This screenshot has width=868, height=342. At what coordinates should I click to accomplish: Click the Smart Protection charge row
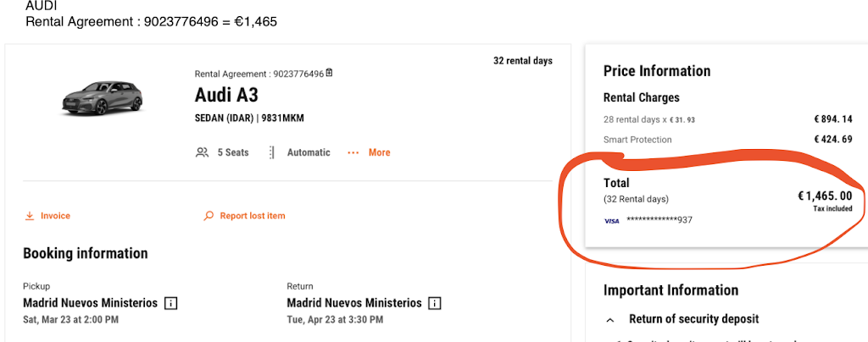click(728, 139)
